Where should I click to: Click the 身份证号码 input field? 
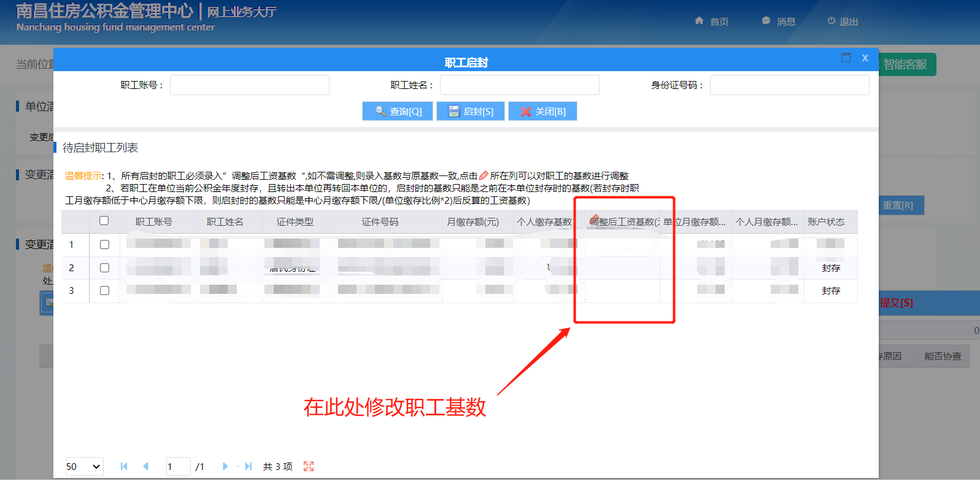790,85
